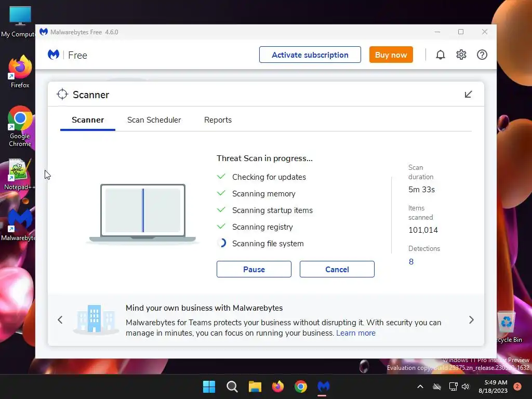
Task: Select the Google Chrome desktop shortcut
Action: (20, 127)
